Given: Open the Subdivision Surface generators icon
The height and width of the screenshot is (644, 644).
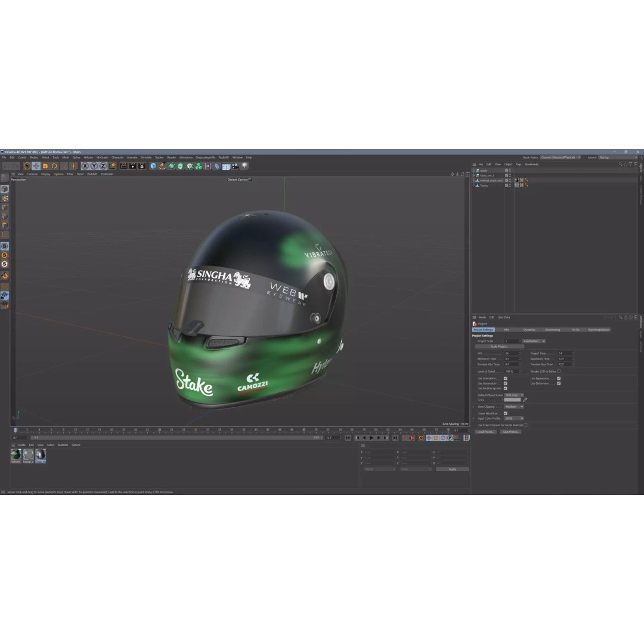Looking at the screenshot, I should click(171, 166).
